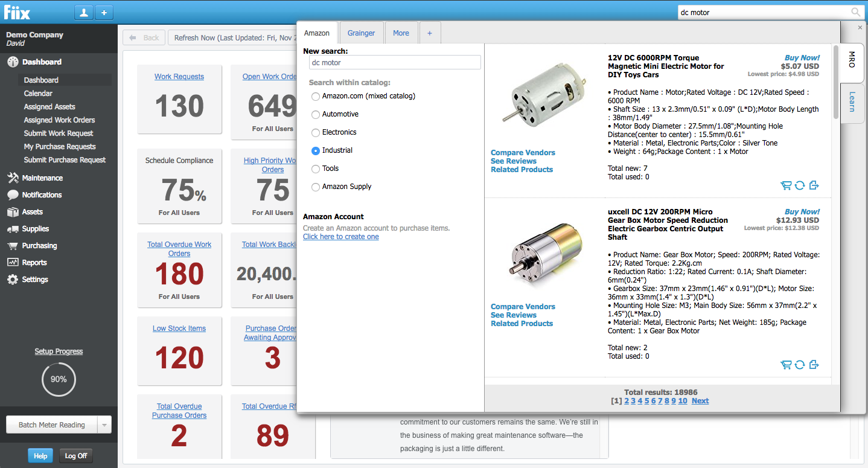Open Calendar in the sidebar
868x468 pixels.
(38, 94)
